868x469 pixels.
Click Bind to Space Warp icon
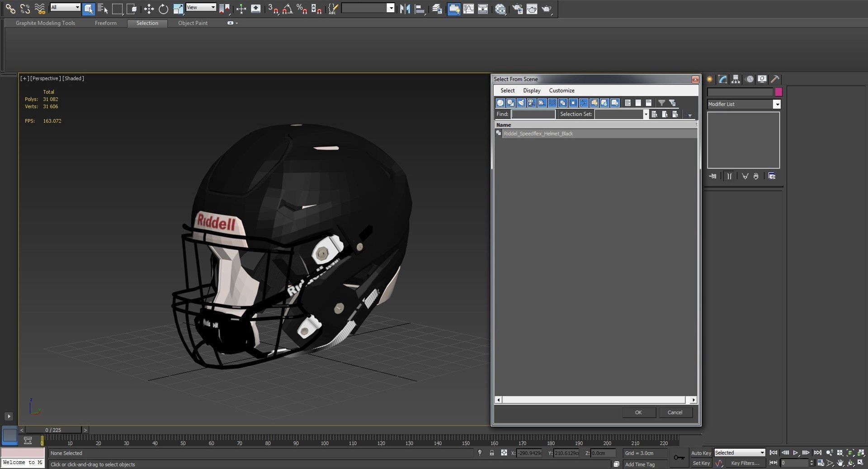click(40, 8)
